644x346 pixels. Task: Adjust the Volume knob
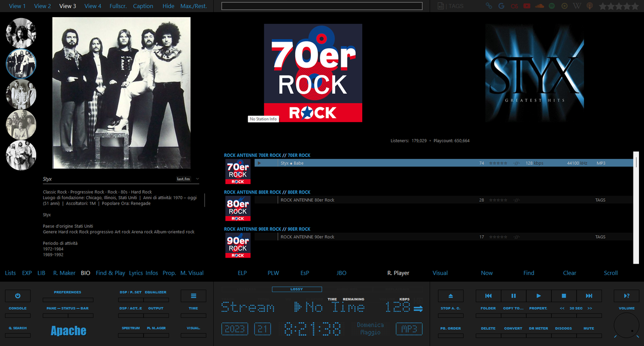(x=626, y=325)
